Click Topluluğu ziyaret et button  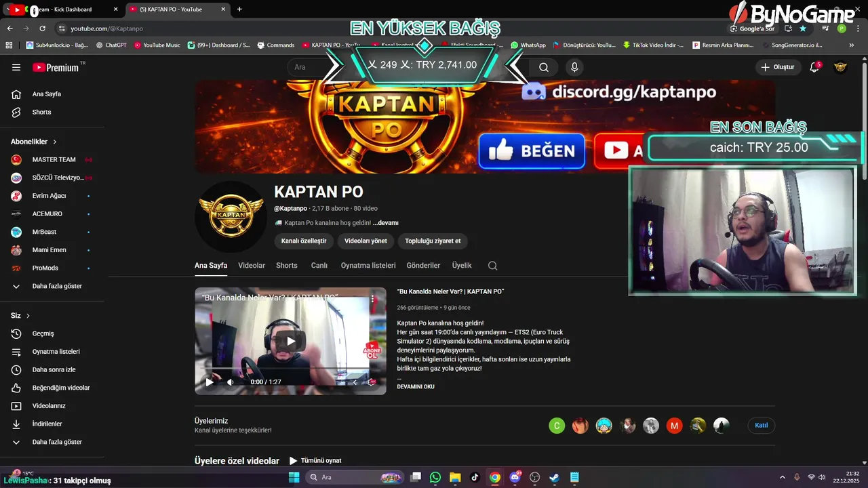(433, 241)
